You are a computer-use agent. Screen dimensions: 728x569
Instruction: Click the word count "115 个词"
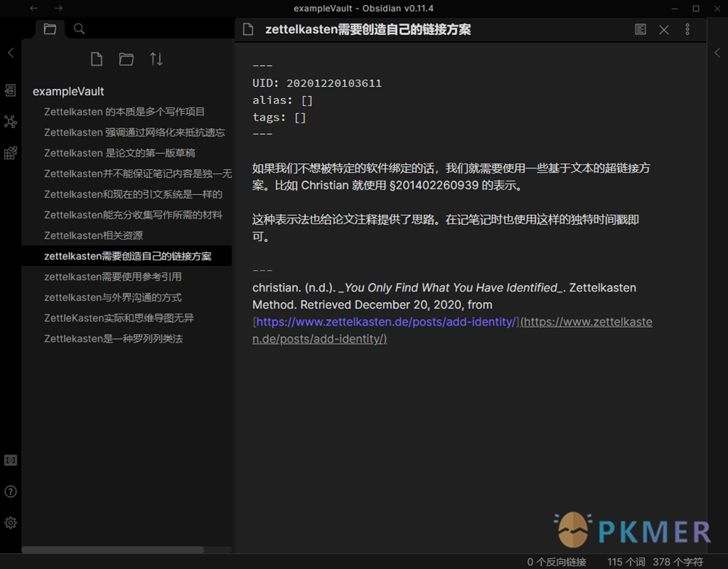tap(626, 562)
